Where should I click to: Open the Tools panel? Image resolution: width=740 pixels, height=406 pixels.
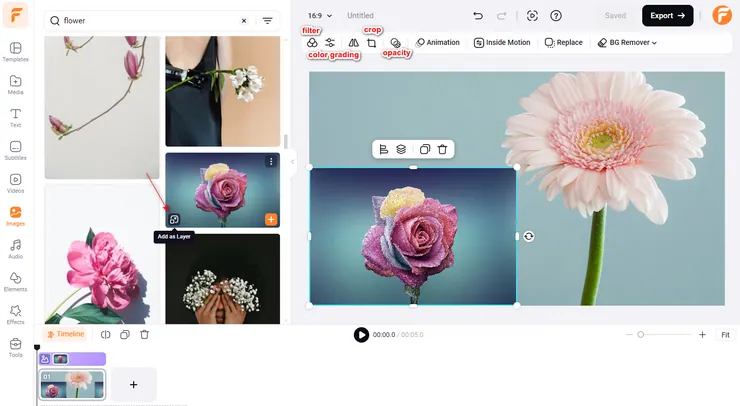(16, 348)
